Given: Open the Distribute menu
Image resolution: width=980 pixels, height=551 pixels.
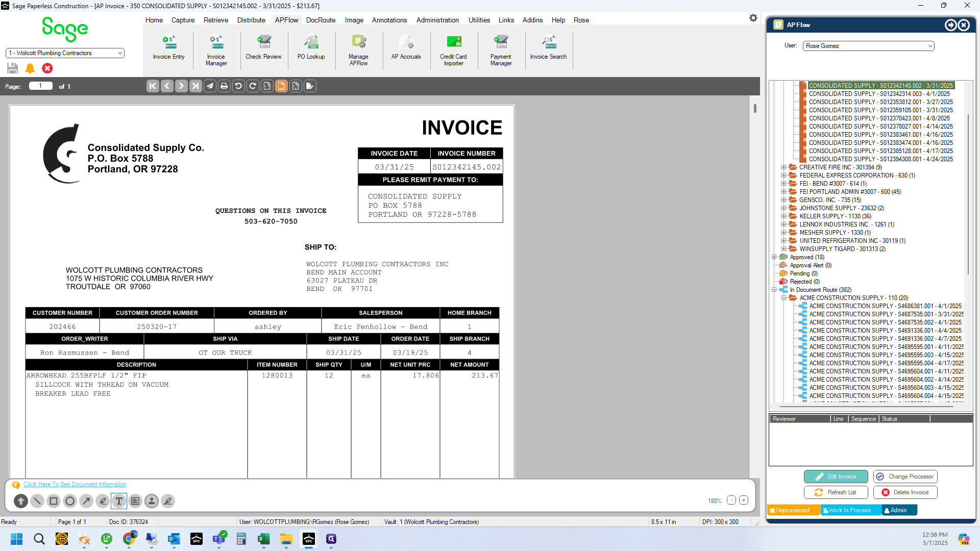Looking at the screenshot, I should point(251,20).
